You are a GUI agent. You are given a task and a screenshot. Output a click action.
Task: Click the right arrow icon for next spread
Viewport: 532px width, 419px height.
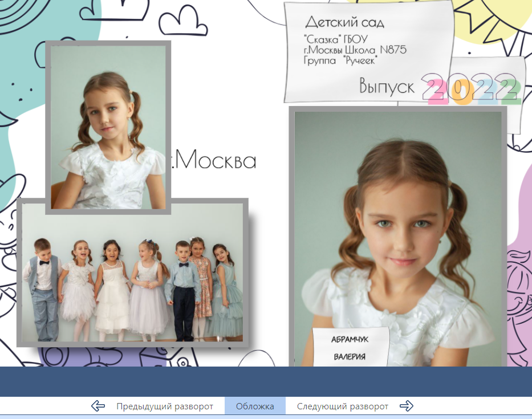click(x=407, y=405)
